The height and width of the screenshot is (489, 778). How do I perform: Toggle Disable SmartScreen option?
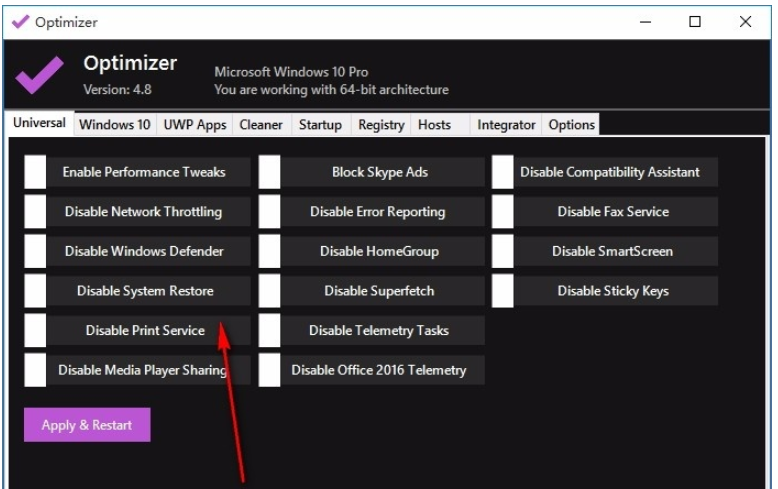click(502, 251)
